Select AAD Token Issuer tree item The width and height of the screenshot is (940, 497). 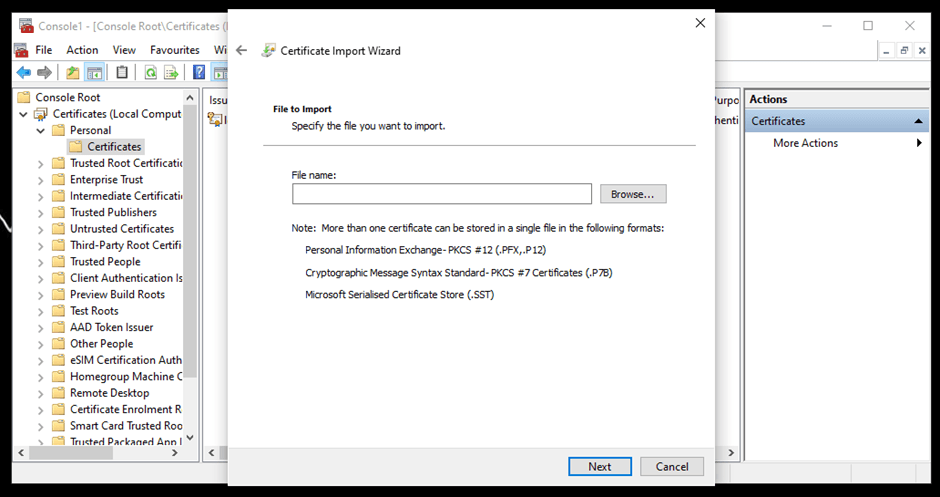point(112,327)
